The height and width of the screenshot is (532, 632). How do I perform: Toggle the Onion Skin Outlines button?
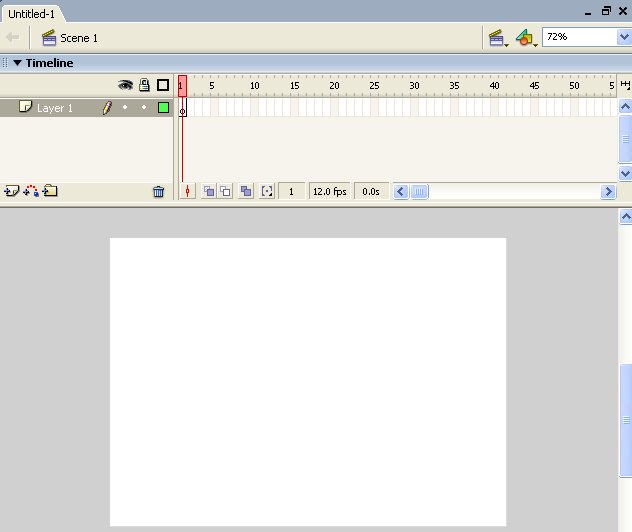click(x=225, y=191)
